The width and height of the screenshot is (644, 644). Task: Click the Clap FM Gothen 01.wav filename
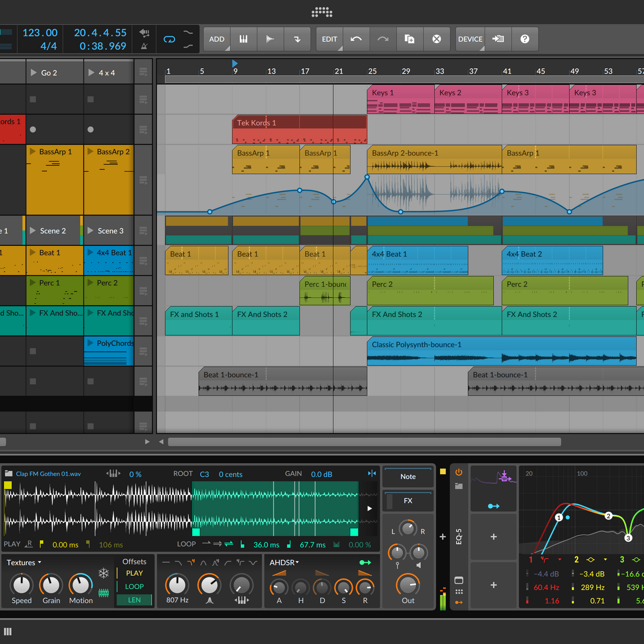(48, 474)
